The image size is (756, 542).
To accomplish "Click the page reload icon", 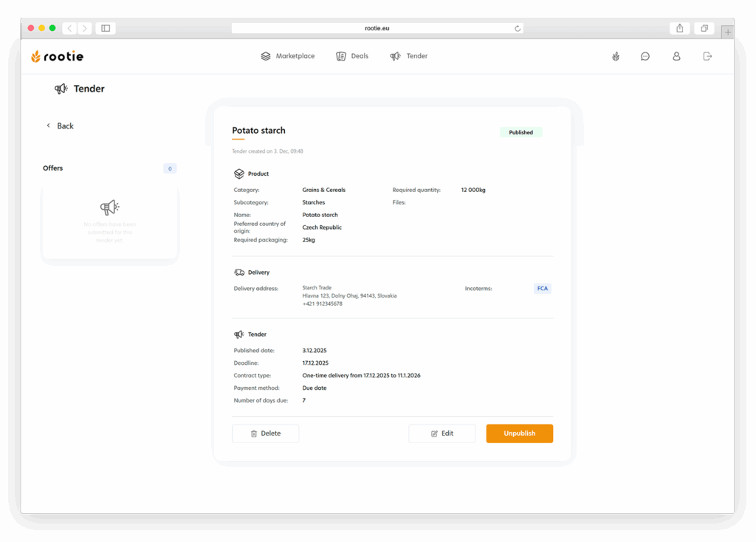I will pyautogui.click(x=518, y=28).
